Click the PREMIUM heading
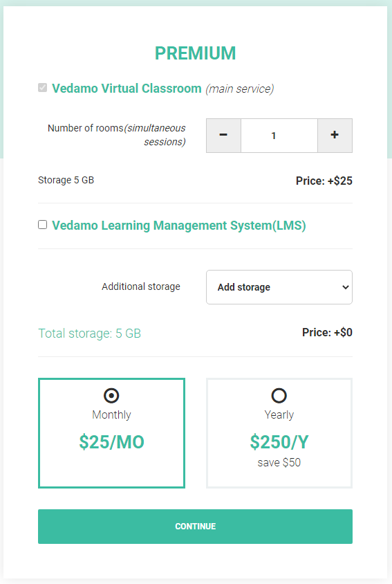The height and width of the screenshot is (584, 392). [x=195, y=53]
